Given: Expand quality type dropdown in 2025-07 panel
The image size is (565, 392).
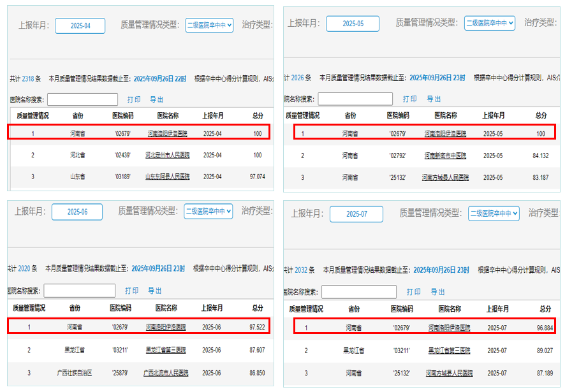Looking at the screenshot, I should [x=494, y=214].
